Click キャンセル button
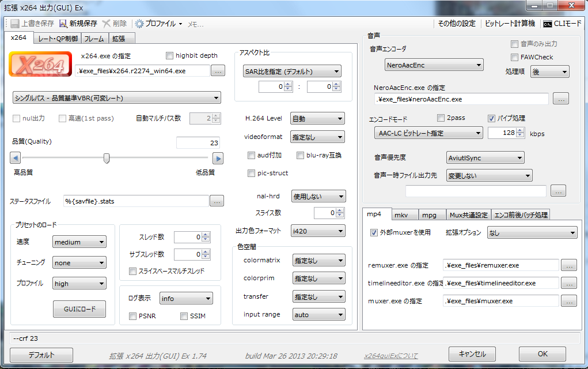The width and height of the screenshot is (588, 369). click(472, 354)
